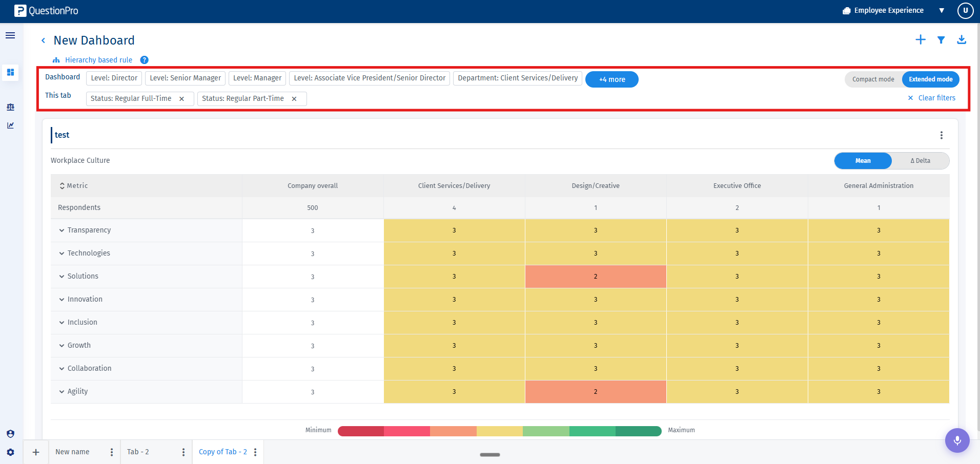The height and width of the screenshot is (464, 980).
Task: Click General Administration column header
Action: (879, 186)
